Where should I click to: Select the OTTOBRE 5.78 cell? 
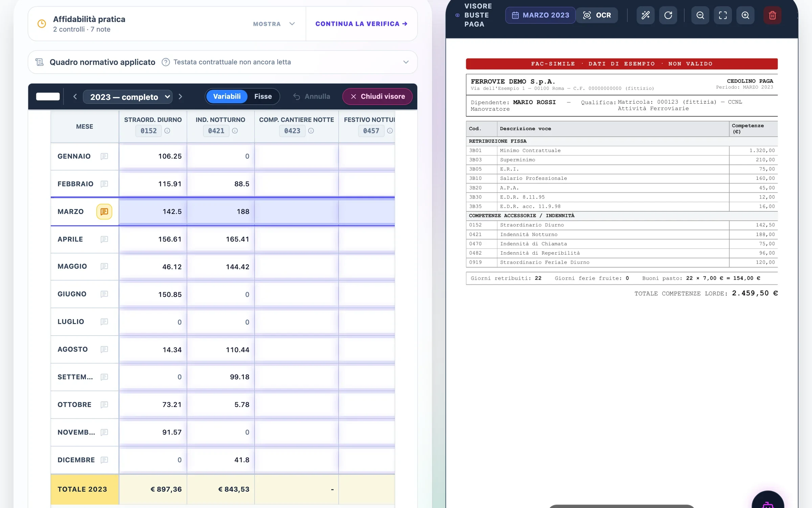(x=221, y=405)
